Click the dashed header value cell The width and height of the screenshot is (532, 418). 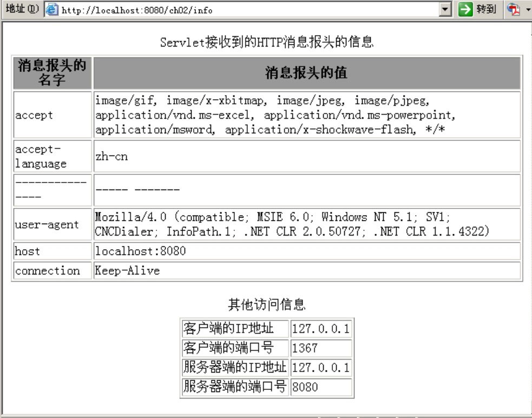[307, 190]
